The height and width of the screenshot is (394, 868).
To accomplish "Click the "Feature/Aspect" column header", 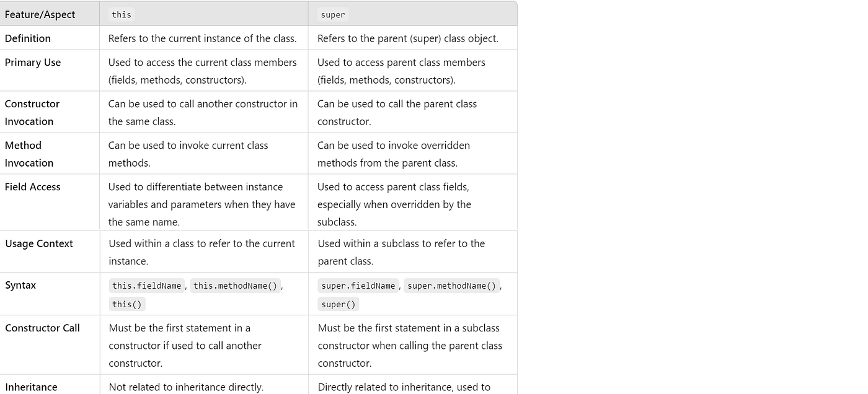I will (x=40, y=14).
